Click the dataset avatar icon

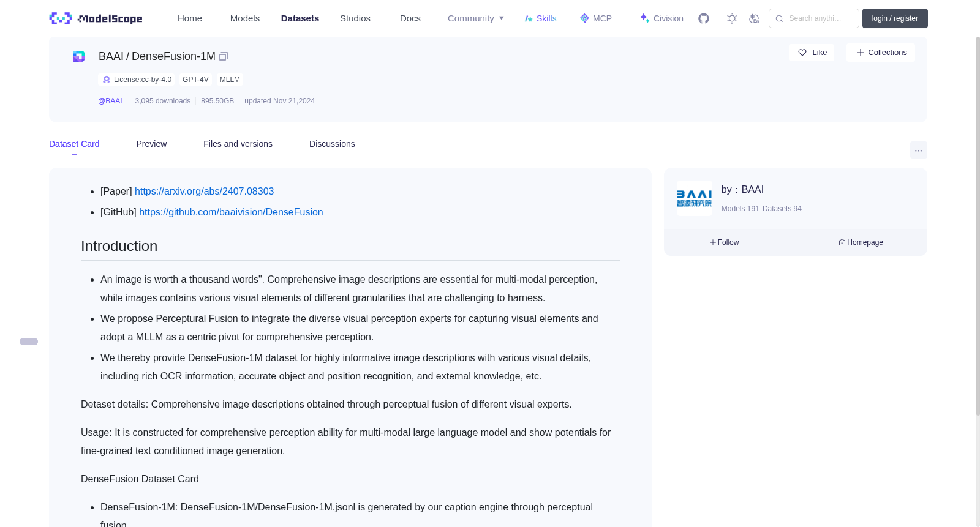(79, 56)
